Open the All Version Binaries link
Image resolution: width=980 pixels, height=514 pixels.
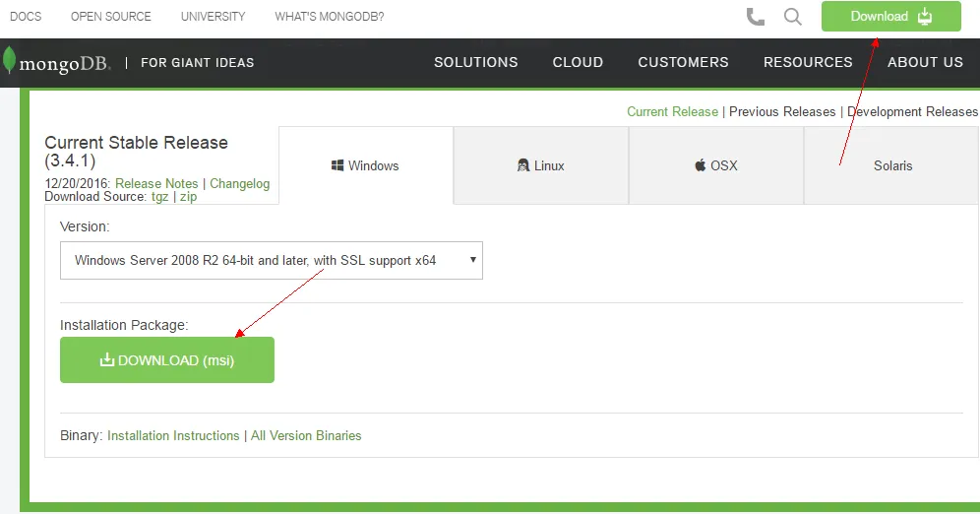(x=306, y=435)
